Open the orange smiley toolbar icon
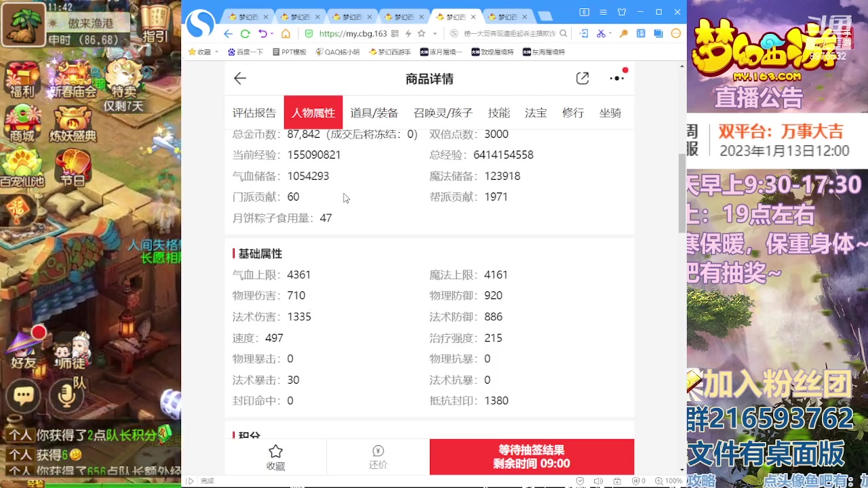The image size is (868, 488). [x=675, y=33]
